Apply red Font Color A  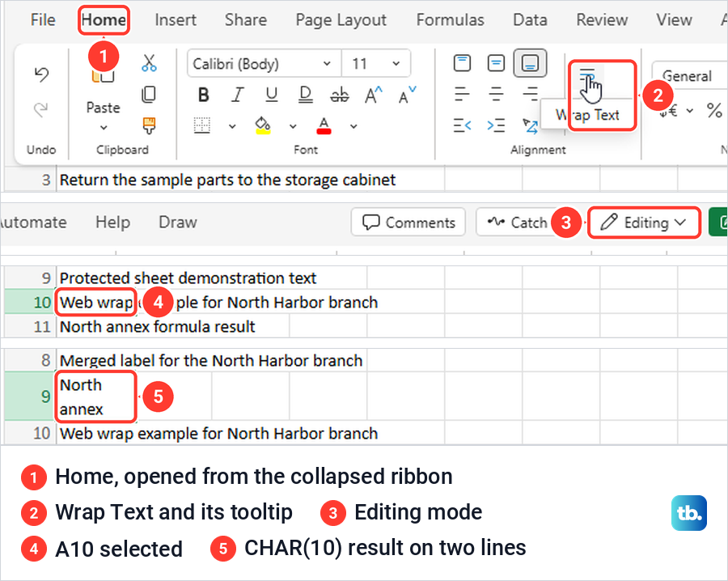324,125
